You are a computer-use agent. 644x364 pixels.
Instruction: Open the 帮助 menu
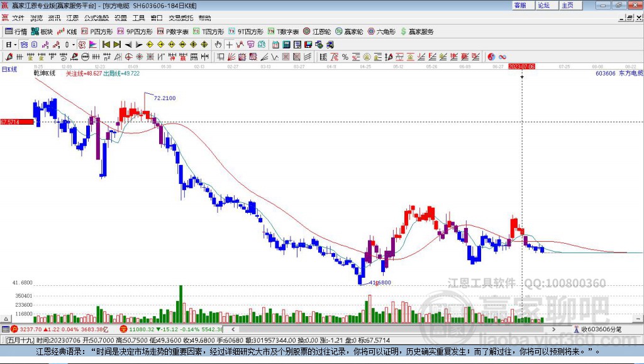tap(204, 18)
